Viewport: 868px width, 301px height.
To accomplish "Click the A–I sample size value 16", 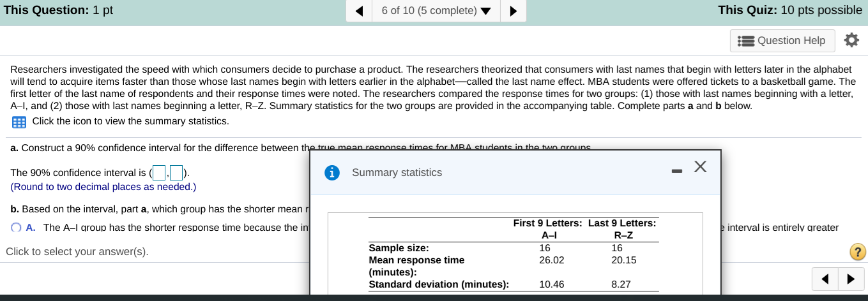I will click(x=545, y=248).
